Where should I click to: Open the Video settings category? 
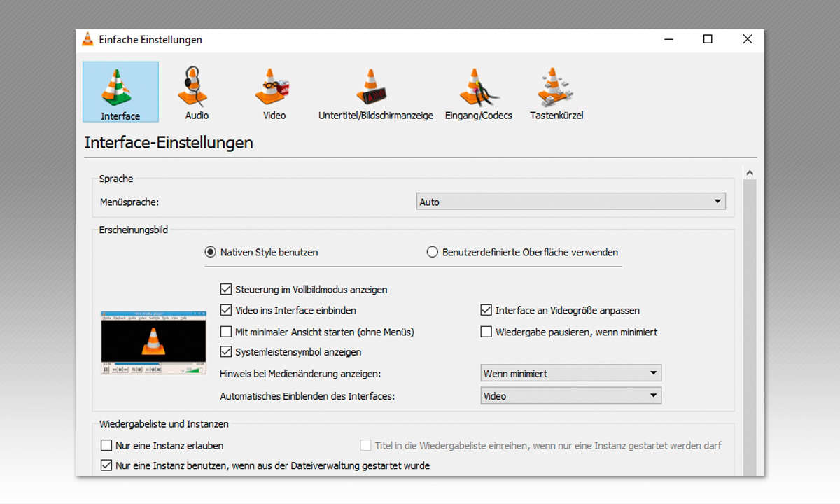pos(274,92)
